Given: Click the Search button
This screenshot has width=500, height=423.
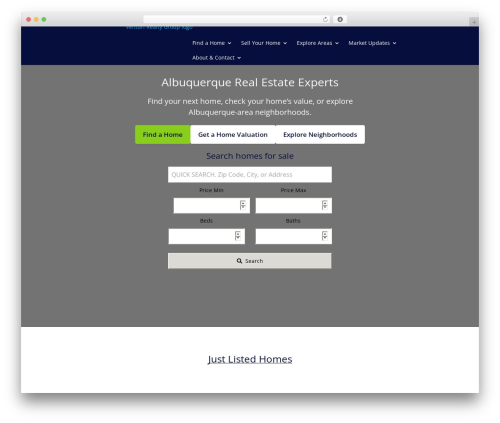Looking at the screenshot, I should point(250,261).
